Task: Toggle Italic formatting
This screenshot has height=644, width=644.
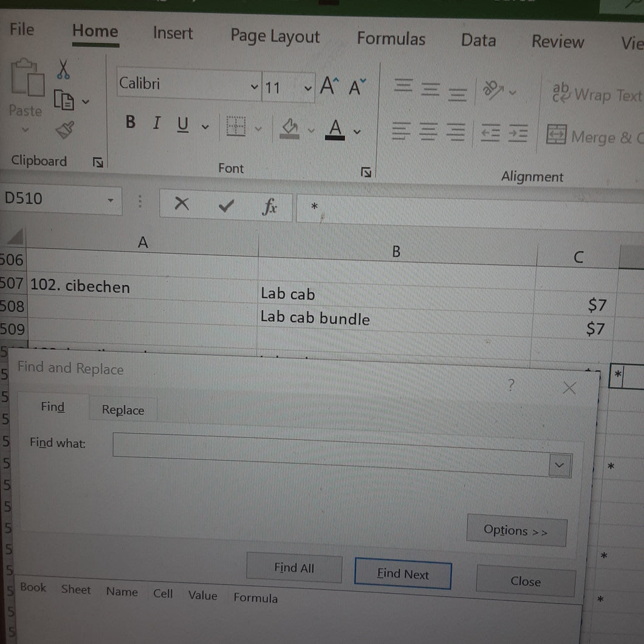Action: coord(157,123)
